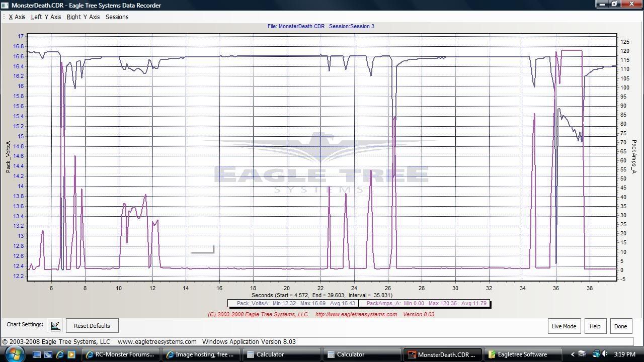
Task: Launch Internet Explorer from quick launch
Action: (x=60, y=354)
